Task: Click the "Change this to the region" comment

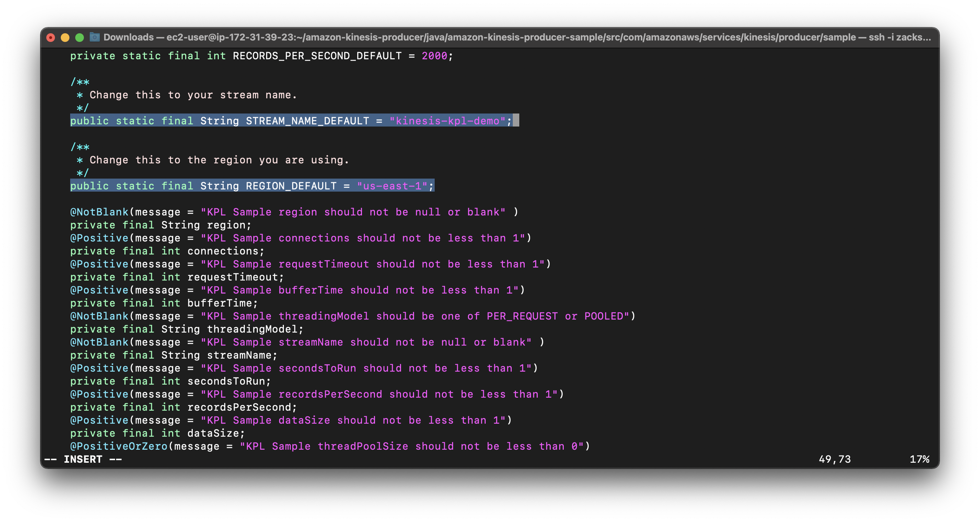Action: coord(219,160)
